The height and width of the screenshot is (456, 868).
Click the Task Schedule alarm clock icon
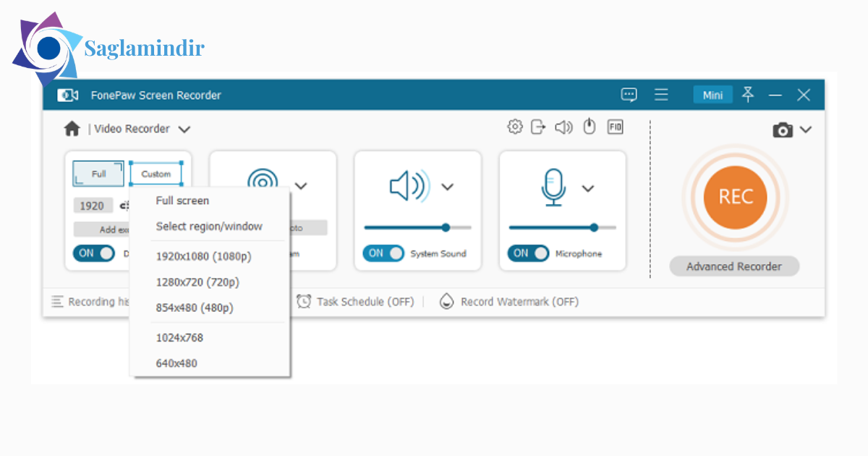tap(304, 301)
